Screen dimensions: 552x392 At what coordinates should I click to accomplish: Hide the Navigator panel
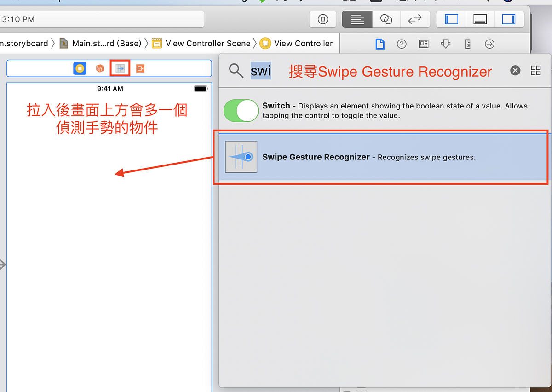tap(450, 19)
